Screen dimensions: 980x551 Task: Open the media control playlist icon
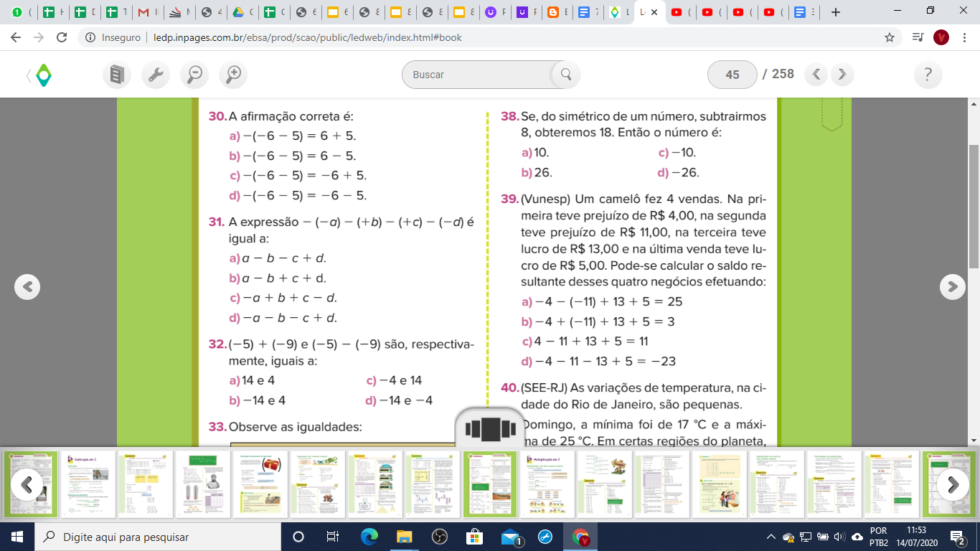pos(918,37)
